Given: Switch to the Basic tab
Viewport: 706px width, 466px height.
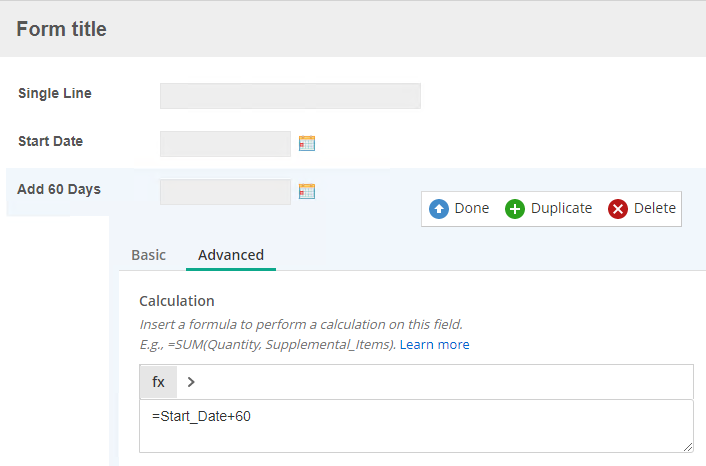Looking at the screenshot, I should [149, 255].
